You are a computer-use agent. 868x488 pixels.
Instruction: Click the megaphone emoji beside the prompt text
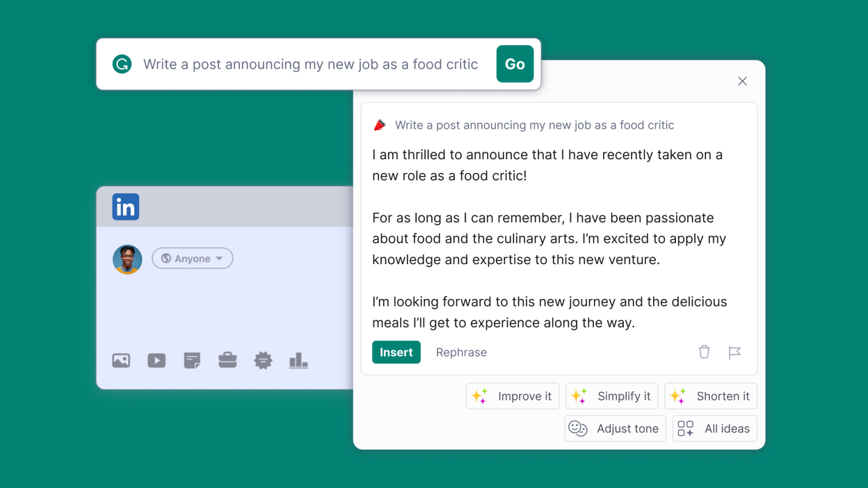[379, 124]
